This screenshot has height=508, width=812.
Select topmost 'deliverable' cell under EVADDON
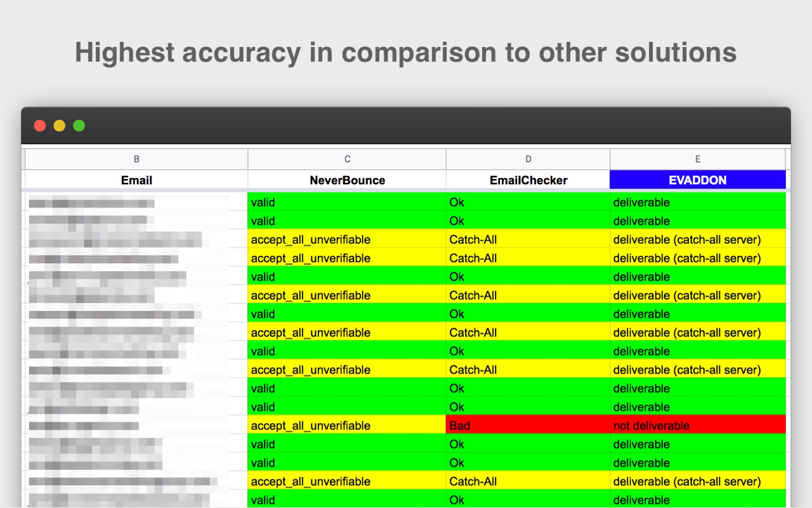[698, 202]
